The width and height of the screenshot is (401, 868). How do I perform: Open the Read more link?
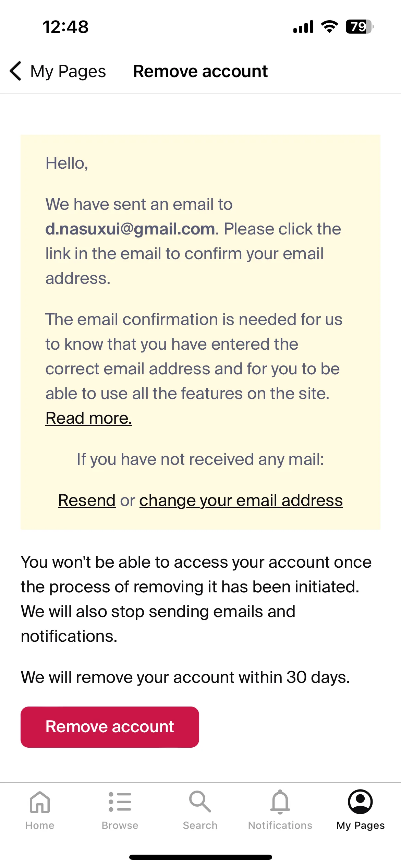click(89, 418)
